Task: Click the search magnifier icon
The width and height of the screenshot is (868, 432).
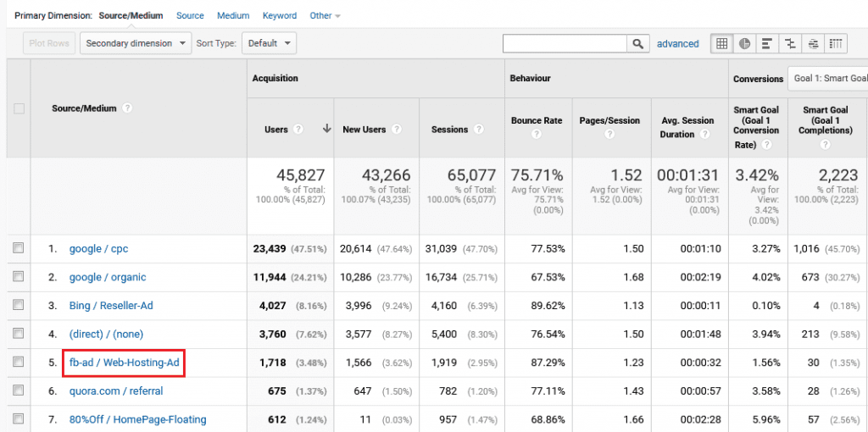Action: 638,44
